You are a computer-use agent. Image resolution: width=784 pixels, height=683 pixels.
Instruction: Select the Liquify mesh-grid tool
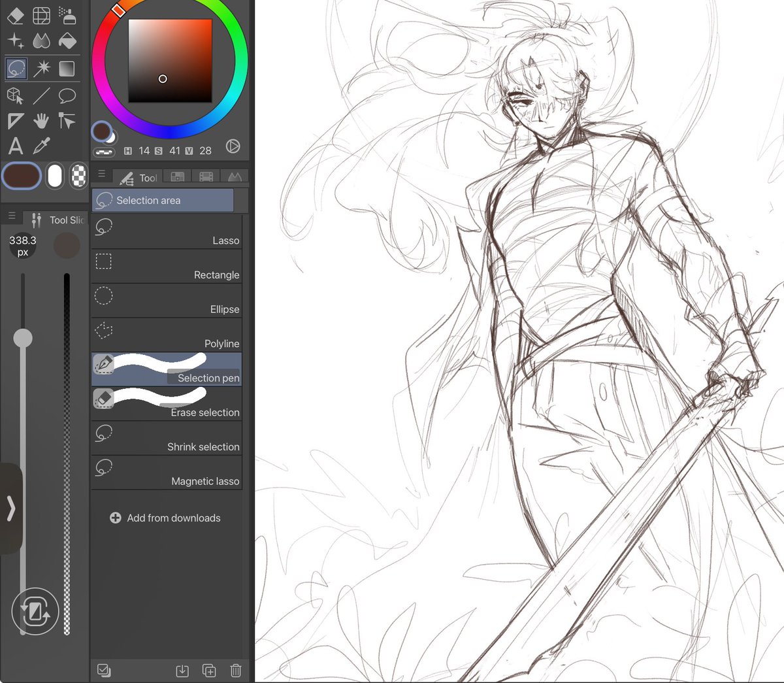point(41,14)
